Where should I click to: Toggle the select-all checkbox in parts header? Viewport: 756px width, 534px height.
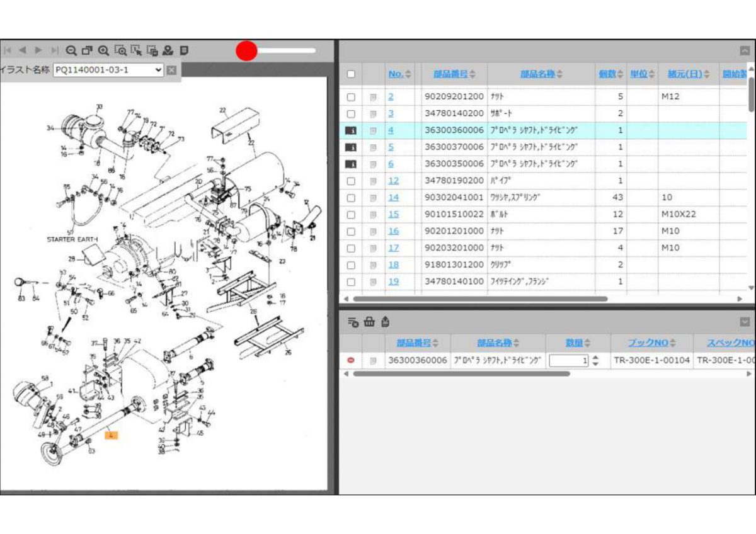351,74
